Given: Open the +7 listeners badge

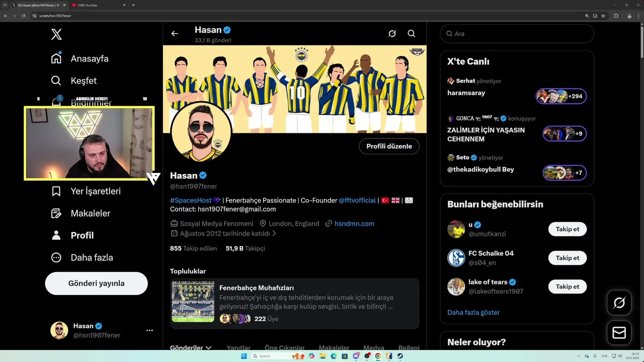Looking at the screenshot, I should pyautogui.click(x=565, y=172).
